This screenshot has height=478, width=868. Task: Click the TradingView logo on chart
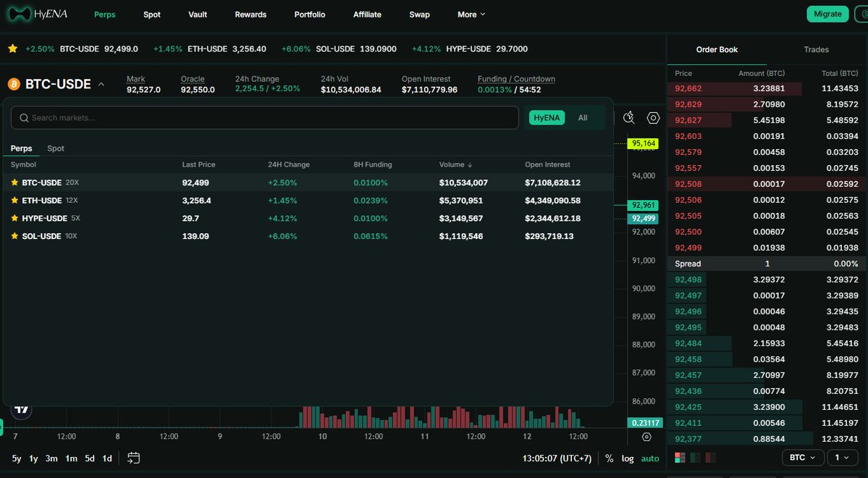22,410
